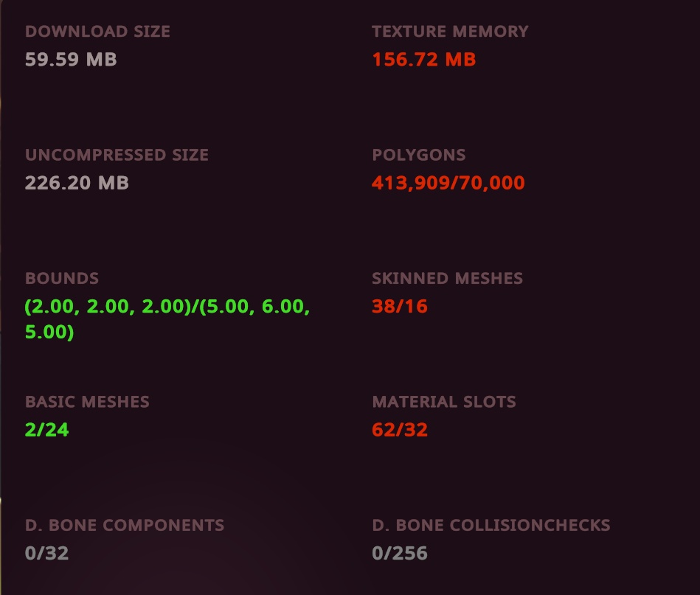Select the 413,909/70,000 polygon count
The width and height of the screenshot is (700, 595).
click(448, 183)
